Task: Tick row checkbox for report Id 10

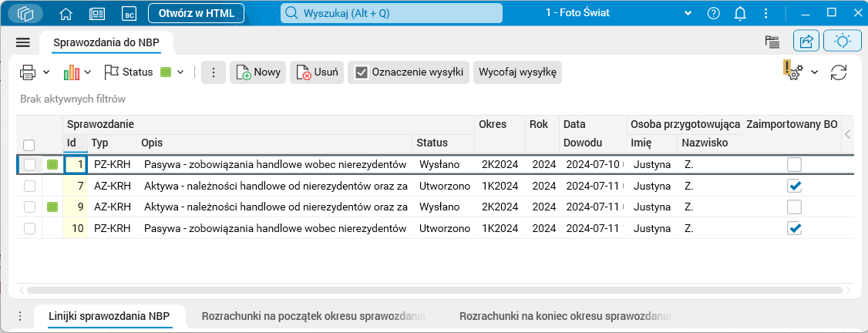Action: click(x=30, y=228)
